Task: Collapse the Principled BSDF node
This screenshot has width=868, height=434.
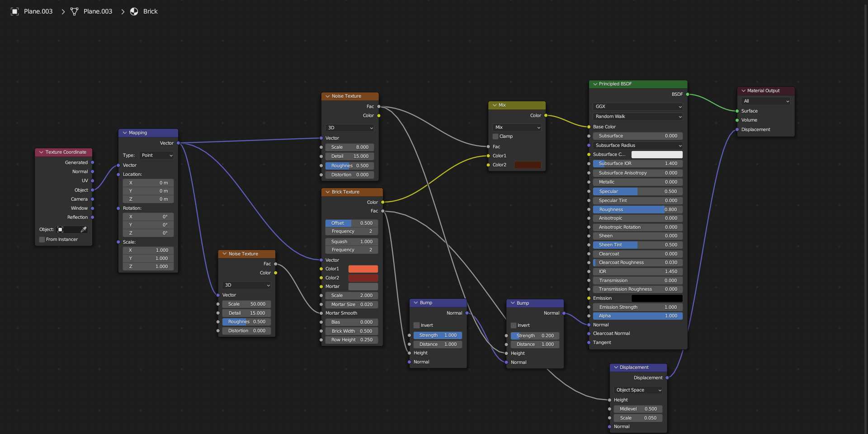Action: click(x=595, y=84)
